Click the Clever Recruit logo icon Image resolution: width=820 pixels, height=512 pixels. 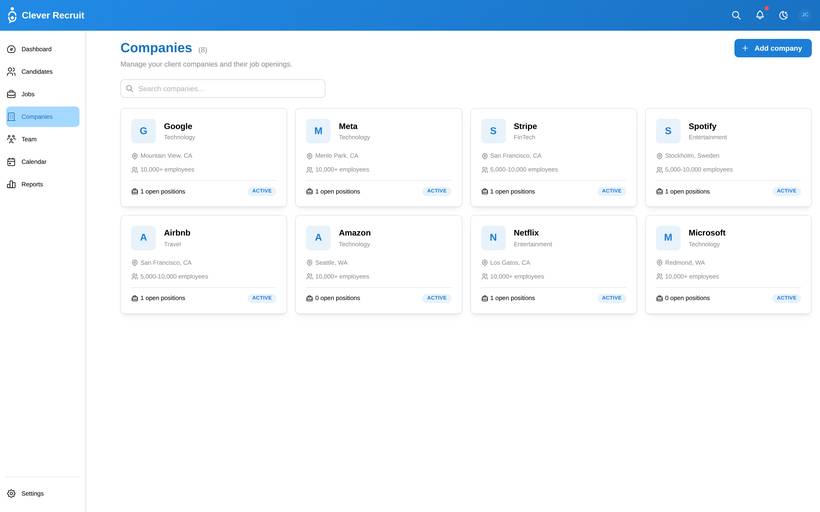[x=12, y=15]
